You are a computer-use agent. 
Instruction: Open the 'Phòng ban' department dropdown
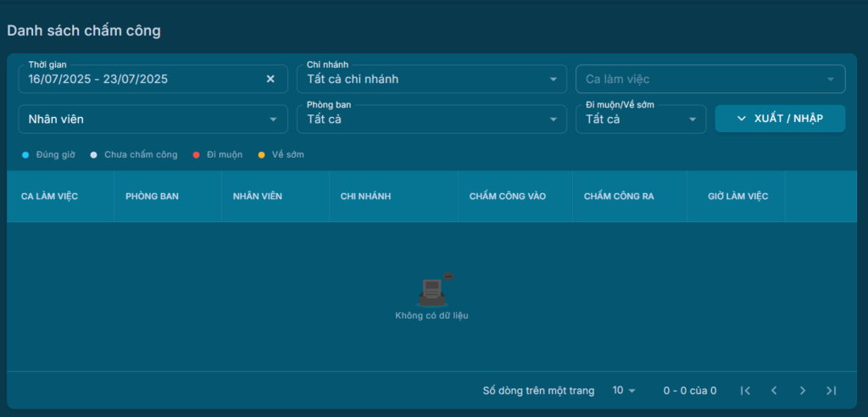pyautogui.click(x=431, y=120)
